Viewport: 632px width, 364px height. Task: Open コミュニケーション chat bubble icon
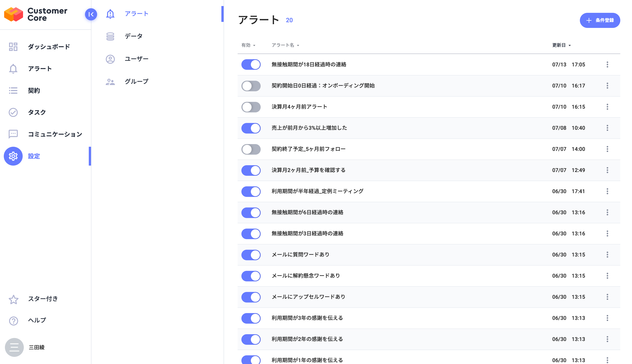pos(13,134)
